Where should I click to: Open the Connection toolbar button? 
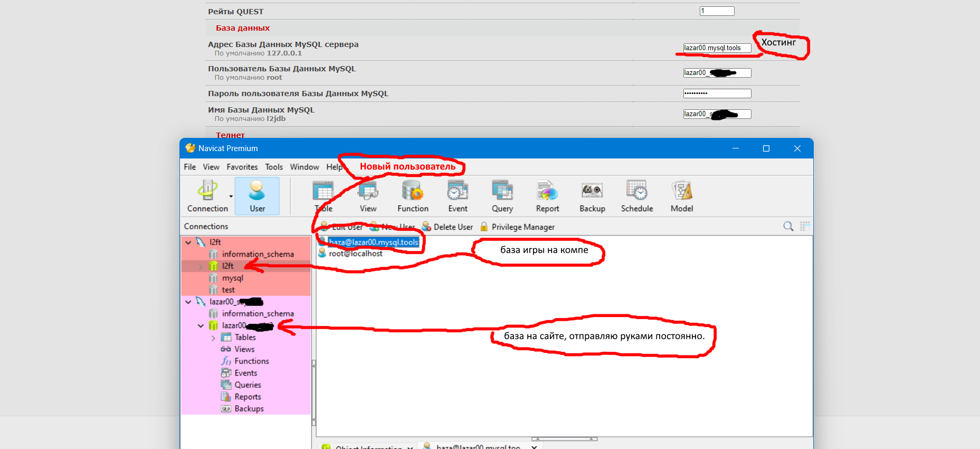[x=207, y=196]
